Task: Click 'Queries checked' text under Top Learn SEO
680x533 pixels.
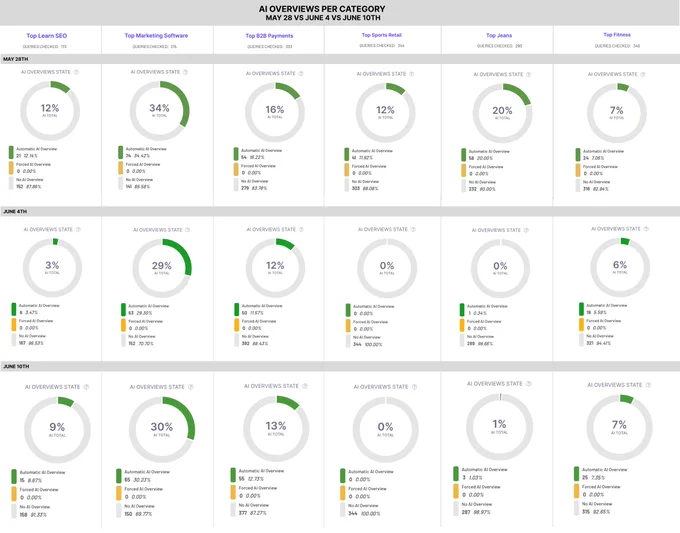Action: tap(45, 46)
